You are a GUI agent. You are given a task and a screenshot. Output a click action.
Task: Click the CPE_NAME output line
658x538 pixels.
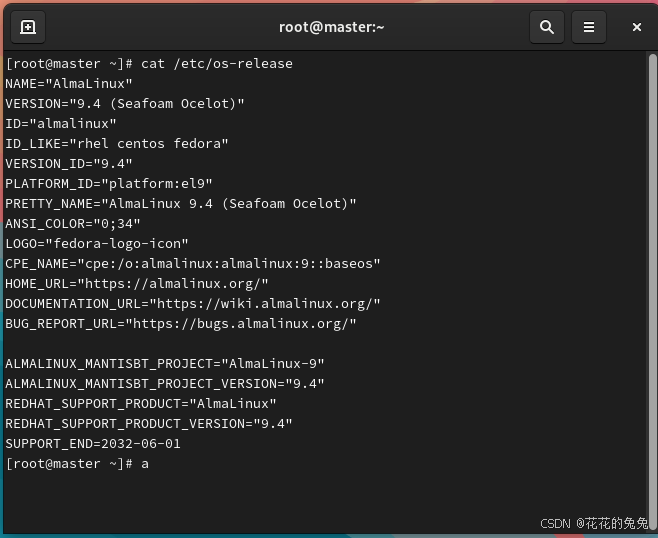point(193,264)
